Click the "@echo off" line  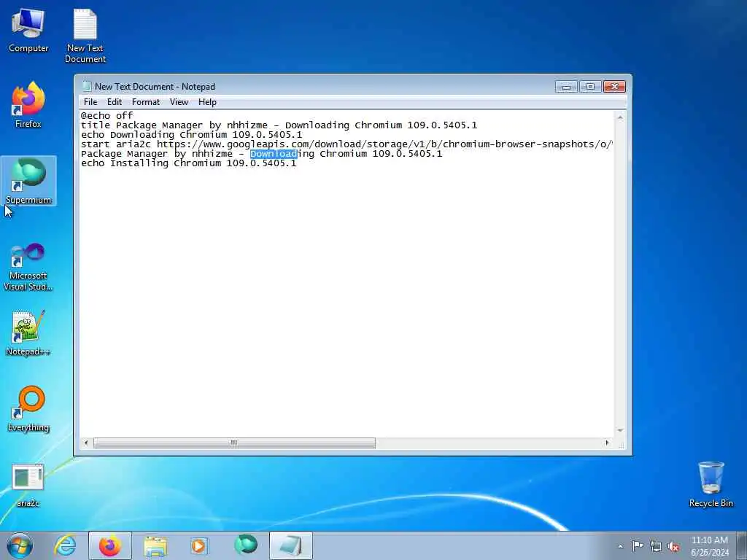[x=107, y=115]
